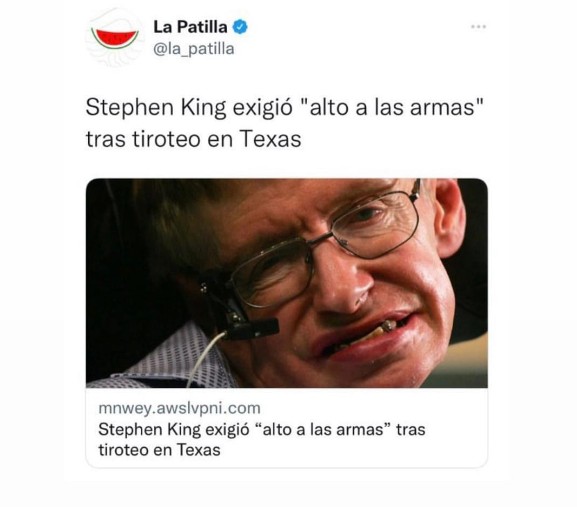Open the three-dot more options menu
Image resolution: width=577 pixels, height=507 pixels.
tap(478, 26)
